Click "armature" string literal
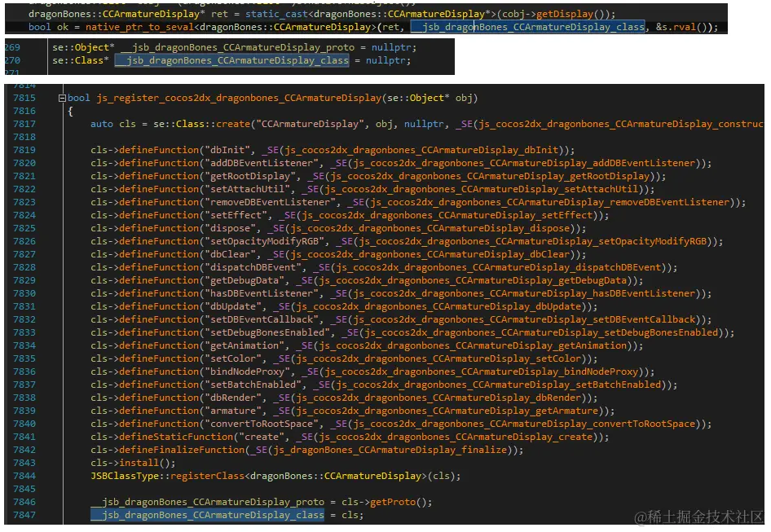This screenshot has width=771, height=532. pos(233,411)
